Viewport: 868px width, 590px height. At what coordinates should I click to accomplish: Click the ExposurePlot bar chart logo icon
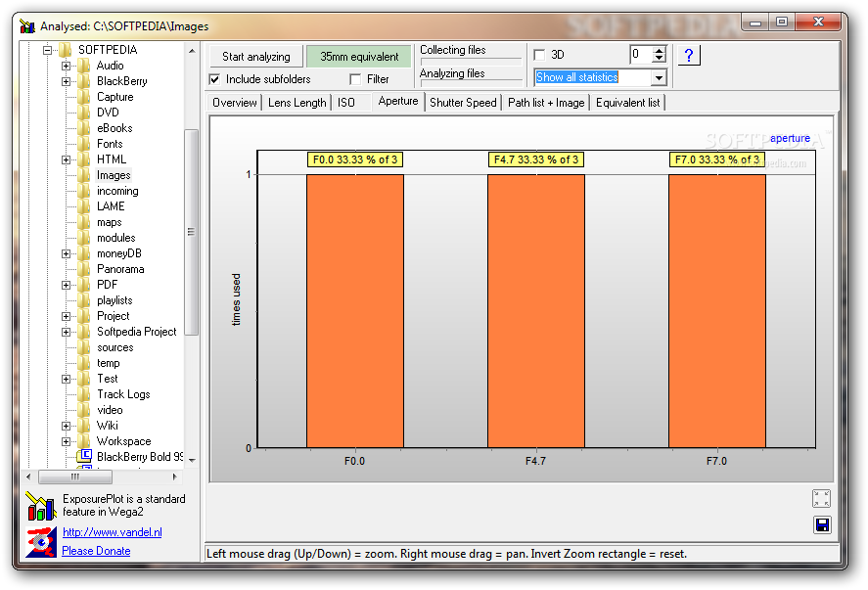pos(40,507)
